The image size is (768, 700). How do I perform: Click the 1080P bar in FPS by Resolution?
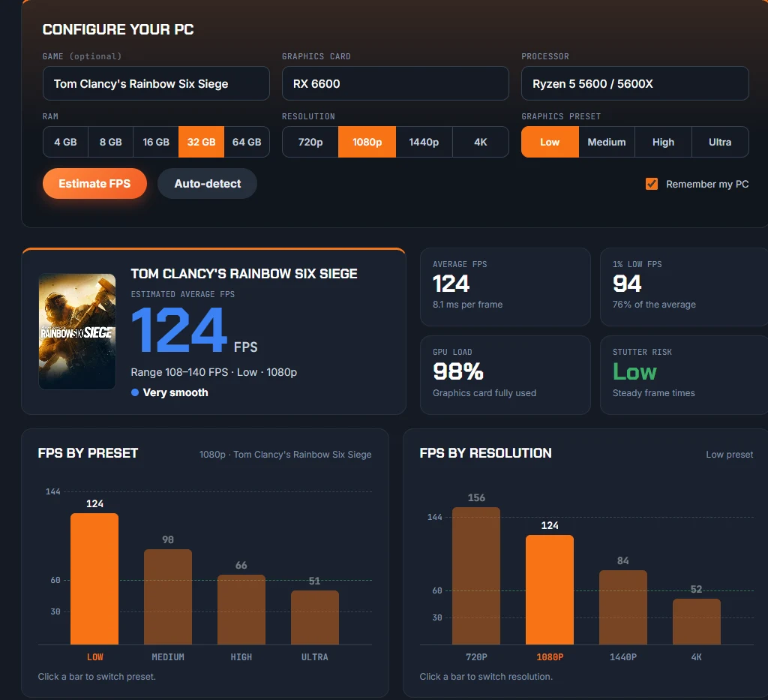pyautogui.click(x=550, y=590)
